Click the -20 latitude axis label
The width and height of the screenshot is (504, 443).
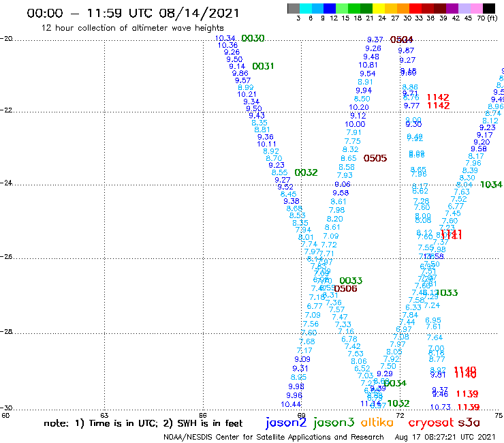[x=6, y=39]
